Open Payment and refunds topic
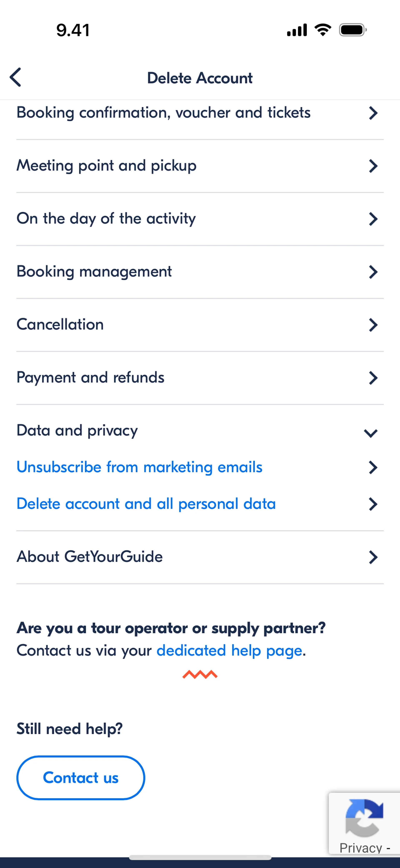Image resolution: width=400 pixels, height=868 pixels. pos(91,377)
